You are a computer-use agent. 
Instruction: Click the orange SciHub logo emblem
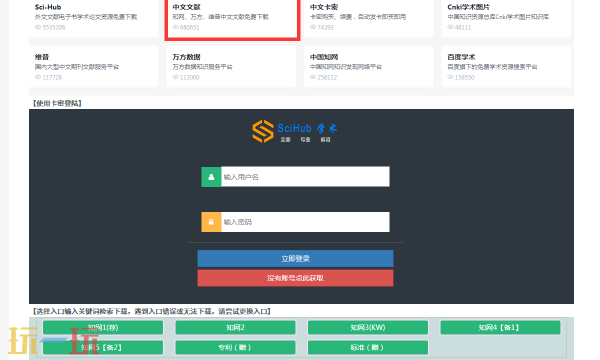coord(263,131)
